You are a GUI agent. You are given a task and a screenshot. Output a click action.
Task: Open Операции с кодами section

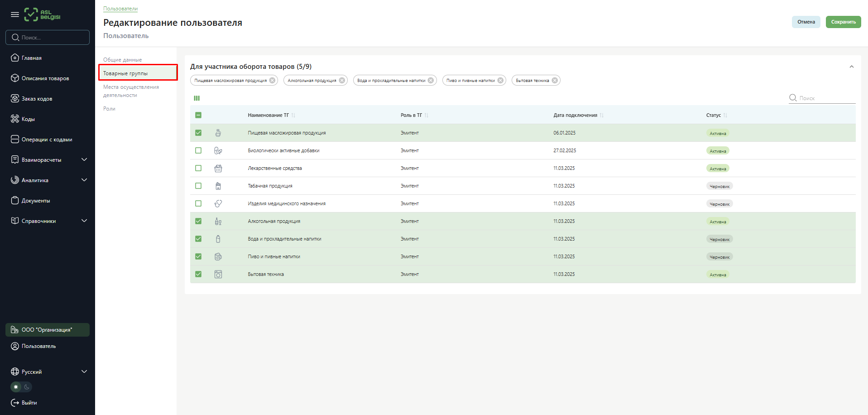48,140
